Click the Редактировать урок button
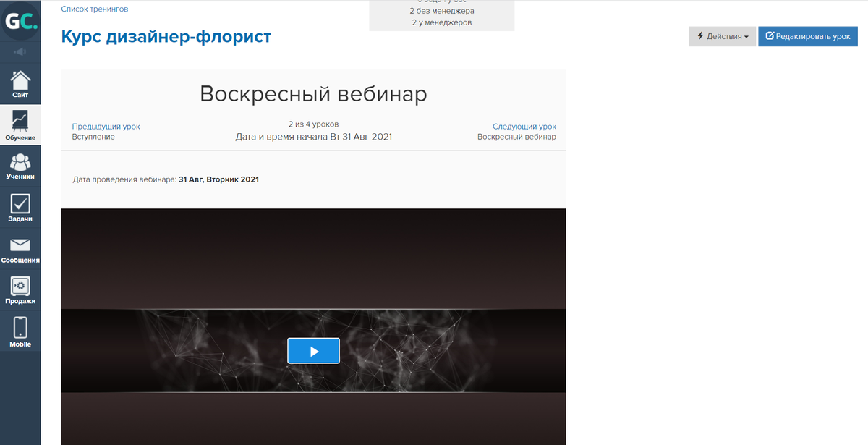The image size is (868, 445). pyautogui.click(x=807, y=36)
